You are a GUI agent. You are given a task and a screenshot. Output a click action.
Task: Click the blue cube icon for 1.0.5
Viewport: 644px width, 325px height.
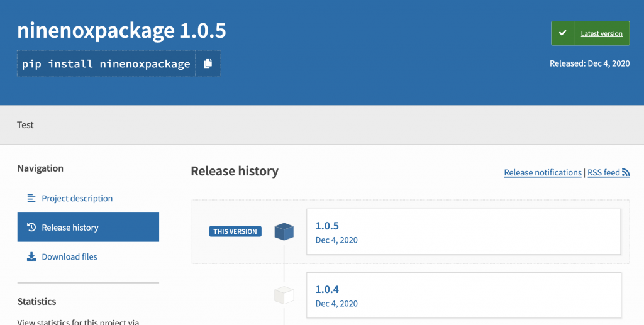point(284,231)
